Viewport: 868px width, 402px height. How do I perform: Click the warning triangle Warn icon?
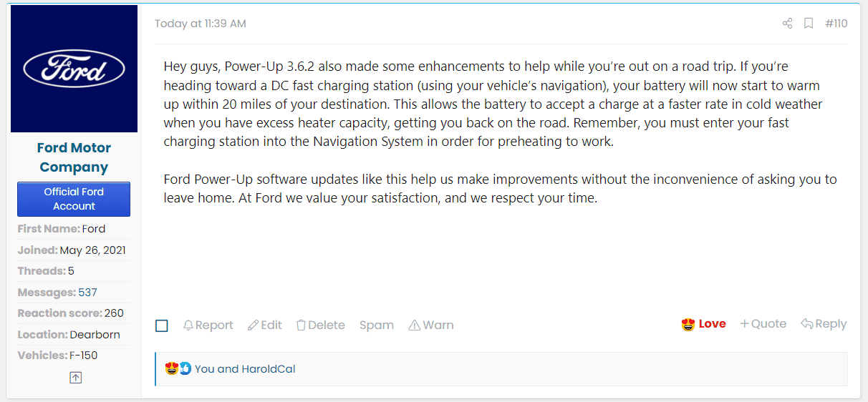point(414,325)
